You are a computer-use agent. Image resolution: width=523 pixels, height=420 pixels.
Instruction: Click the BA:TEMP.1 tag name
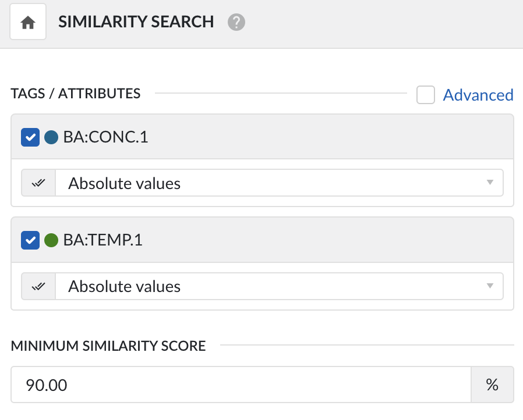click(x=103, y=240)
